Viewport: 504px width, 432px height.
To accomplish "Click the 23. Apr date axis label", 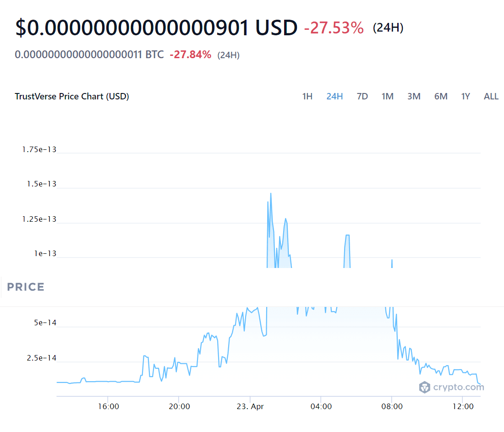I will click(x=250, y=406).
